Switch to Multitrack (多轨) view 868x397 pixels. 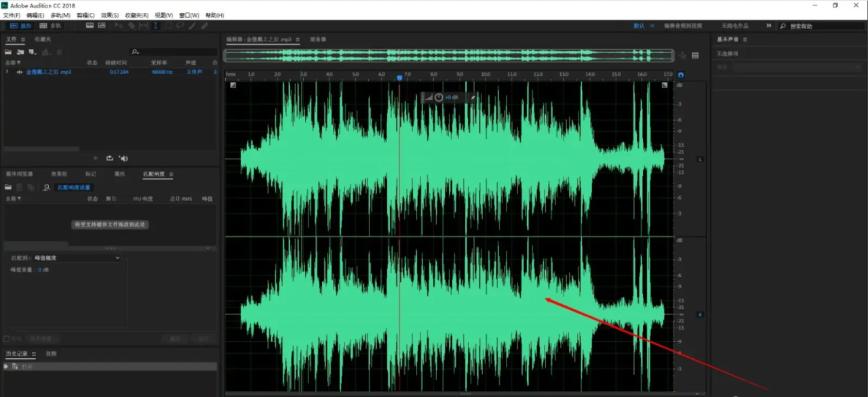coord(51,26)
